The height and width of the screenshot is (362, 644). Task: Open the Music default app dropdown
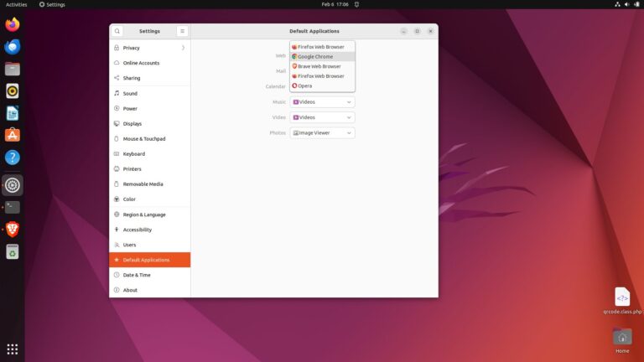322,101
